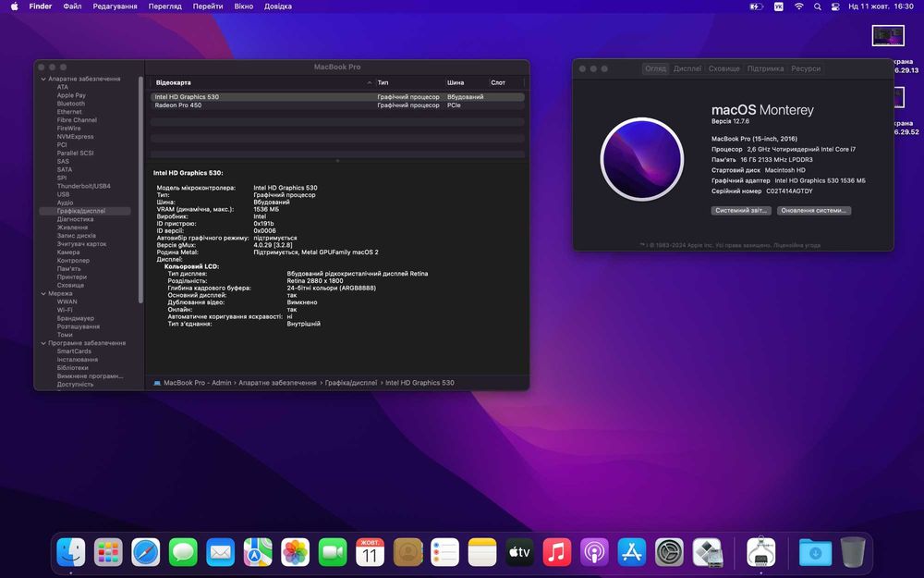This screenshot has width=924, height=578.
Task: Select Thunderbolt/USB4 in sidebar
Action: pos(84,186)
